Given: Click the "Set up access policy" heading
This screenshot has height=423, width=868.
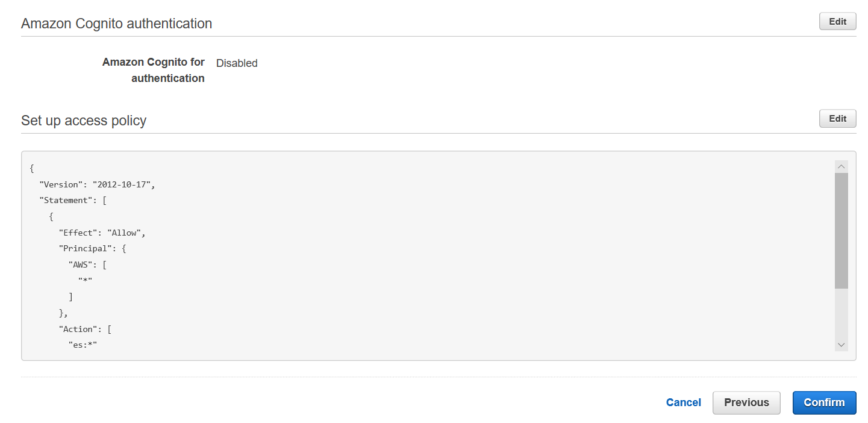Looking at the screenshot, I should (x=84, y=121).
